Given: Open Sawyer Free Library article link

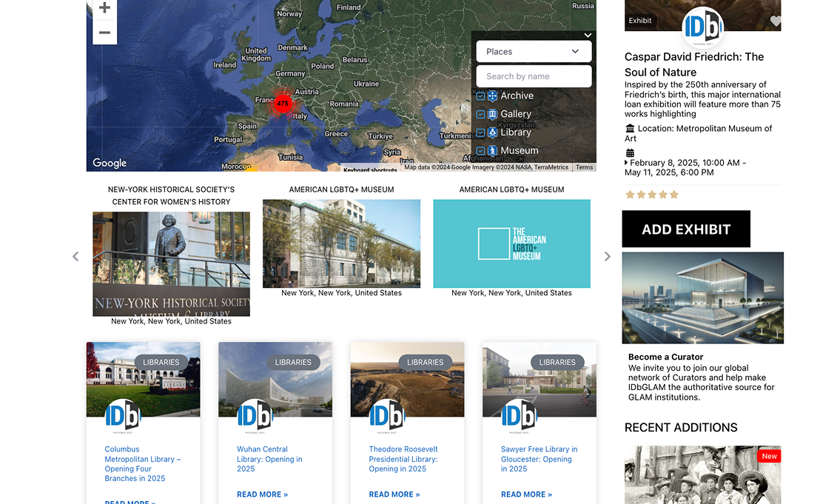Looking at the screenshot, I should pos(539,459).
